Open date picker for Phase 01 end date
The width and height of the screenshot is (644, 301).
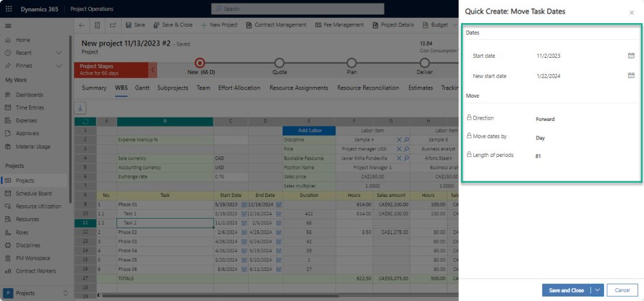tap(279, 205)
